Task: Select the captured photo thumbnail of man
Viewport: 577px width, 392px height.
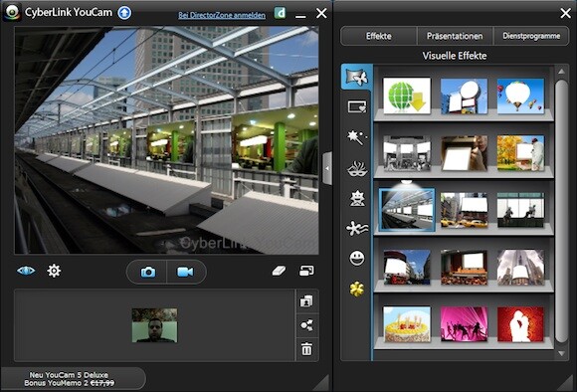Action: tap(154, 325)
